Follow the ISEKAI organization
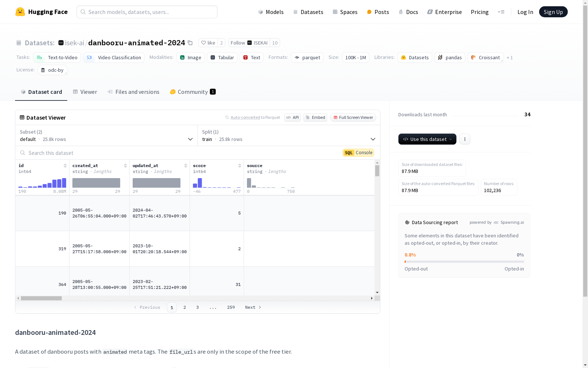This screenshot has width=588, height=368. click(x=249, y=43)
